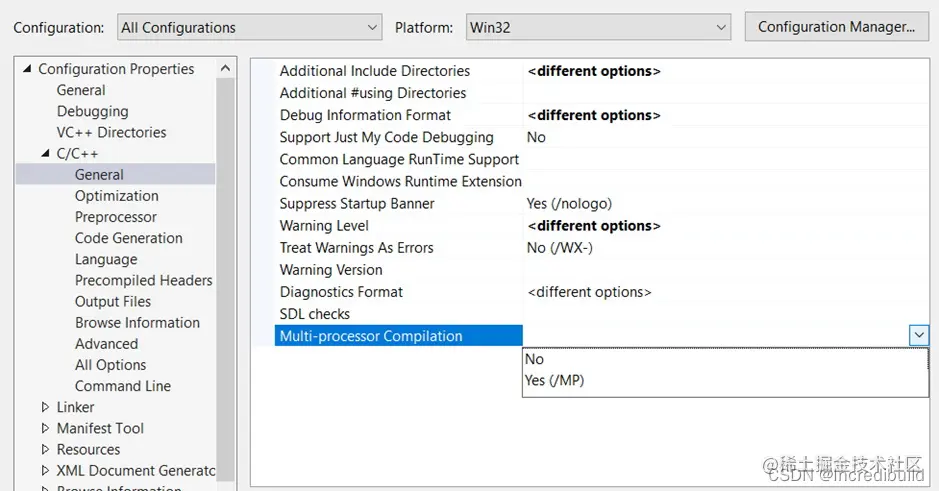Click the Support Just My Code No value
Viewport: 939px width, 491px height.
pos(536,137)
